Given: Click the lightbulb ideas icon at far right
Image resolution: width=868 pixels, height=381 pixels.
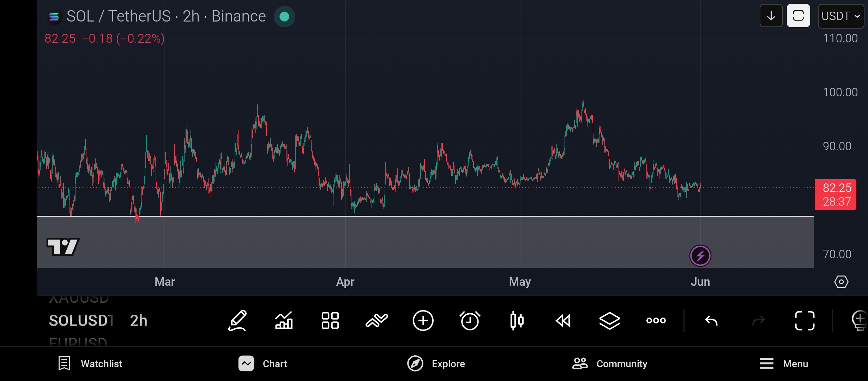Looking at the screenshot, I should pyautogui.click(x=860, y=321).
